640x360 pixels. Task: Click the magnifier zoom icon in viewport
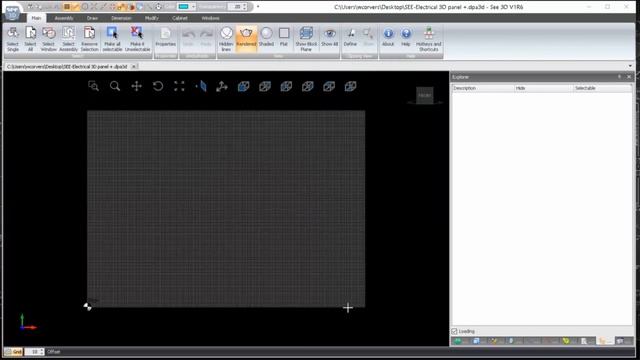(x=115, y=86)
